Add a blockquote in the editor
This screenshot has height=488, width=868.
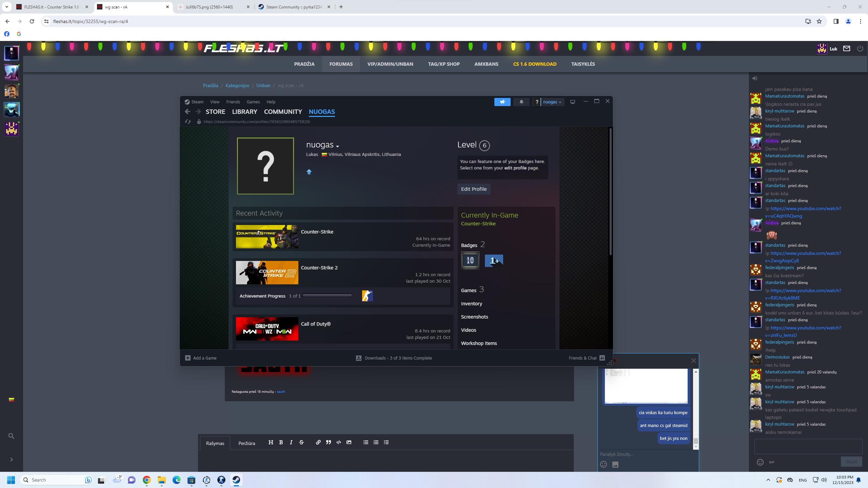coord(328,442)
